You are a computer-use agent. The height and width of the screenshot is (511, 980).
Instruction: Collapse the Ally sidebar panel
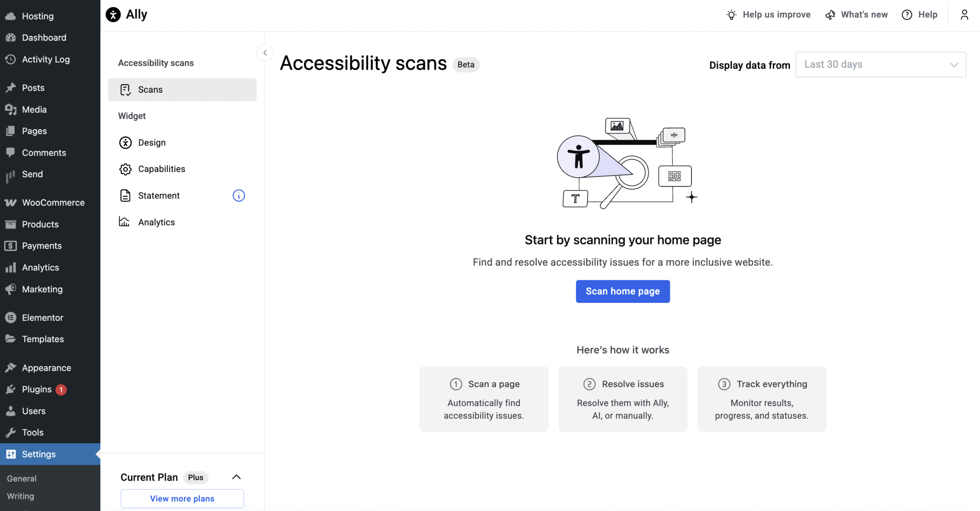pyautogui.click(x=265, y=53)
